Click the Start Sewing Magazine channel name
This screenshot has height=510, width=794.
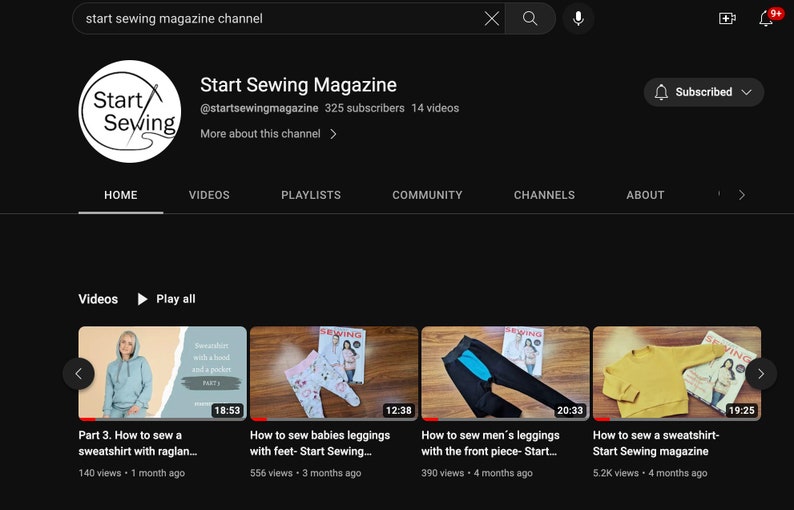pos(298,85)
